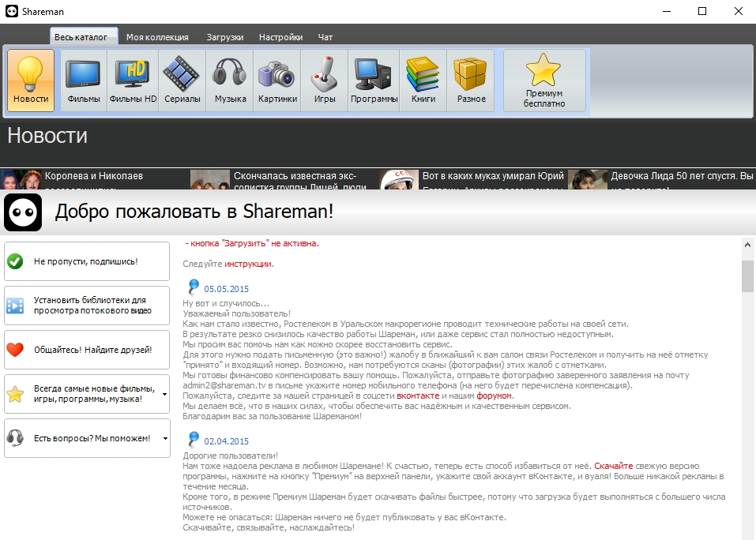This screenshot has height=540, width=756.
Task: Open the Музыка headphones category
Action: pyautogui.click(x=230, y=81)
